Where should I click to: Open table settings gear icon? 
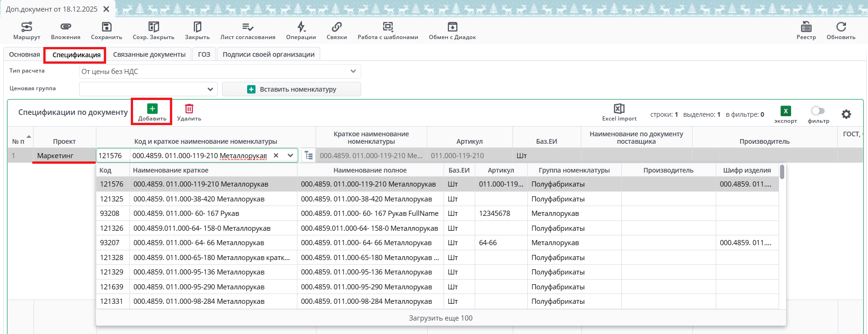tap(846, 114)
